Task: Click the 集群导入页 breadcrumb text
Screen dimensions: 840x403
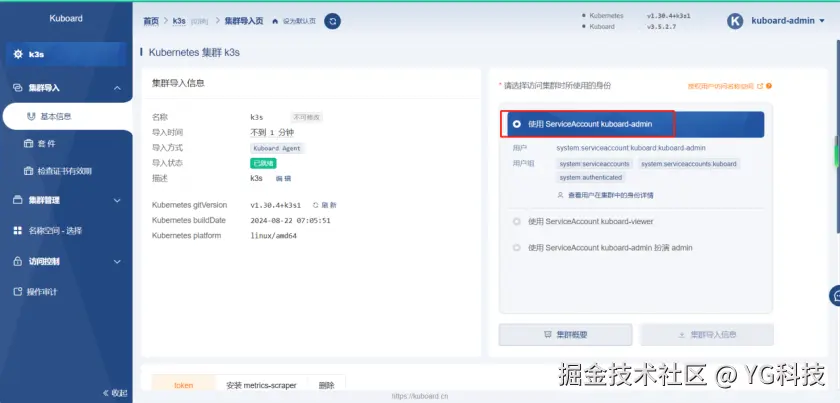Action: point(244,21)
